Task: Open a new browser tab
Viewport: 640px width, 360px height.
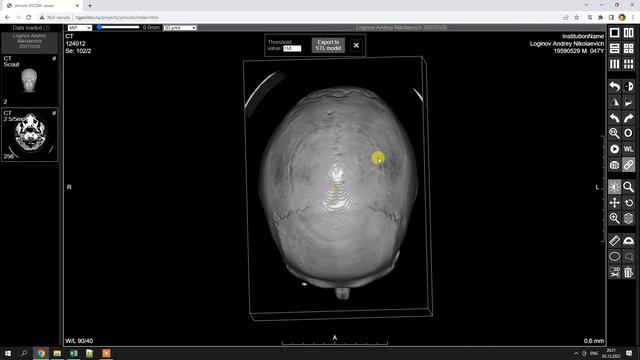Action: coord(90,6)
